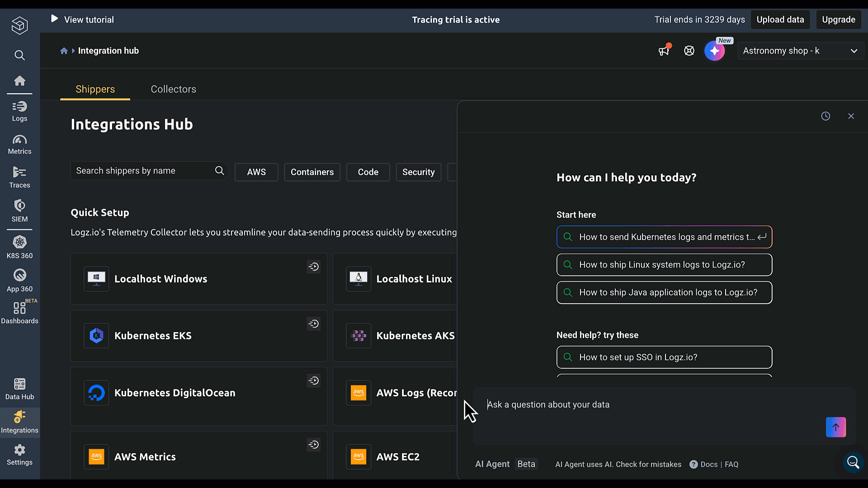
Task: Click the AI Agent sparkle icon
Action: [x=714, y=51]
